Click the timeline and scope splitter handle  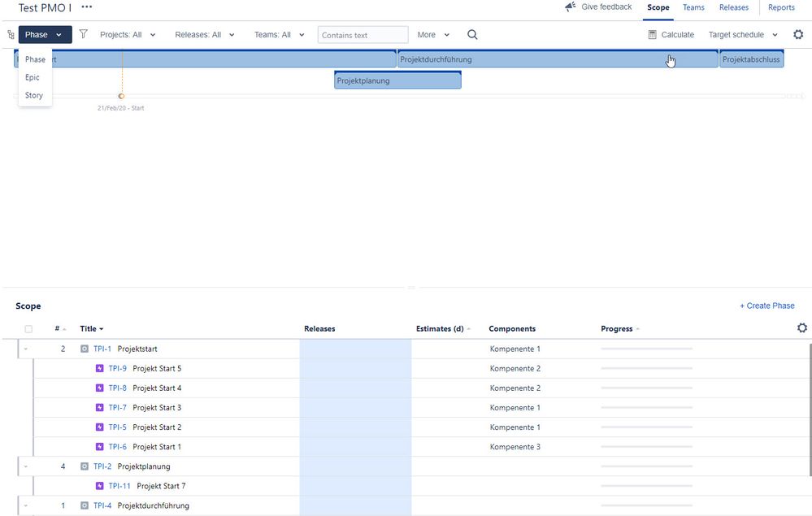[x=412, y=287]
